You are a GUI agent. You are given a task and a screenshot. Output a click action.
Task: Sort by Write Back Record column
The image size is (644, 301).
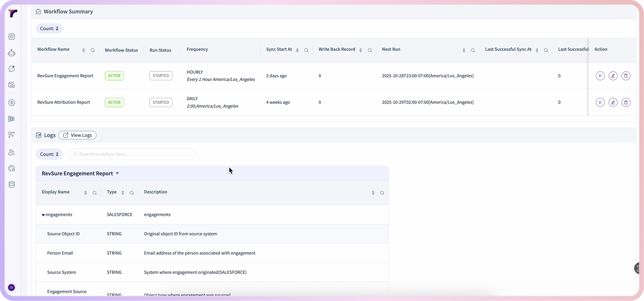click(361, 50)
